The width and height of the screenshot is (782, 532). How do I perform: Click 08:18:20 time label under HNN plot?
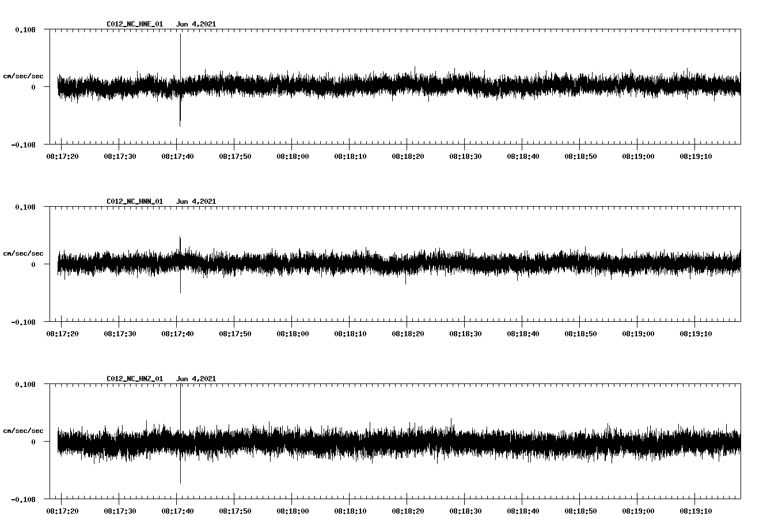[408, 334]
